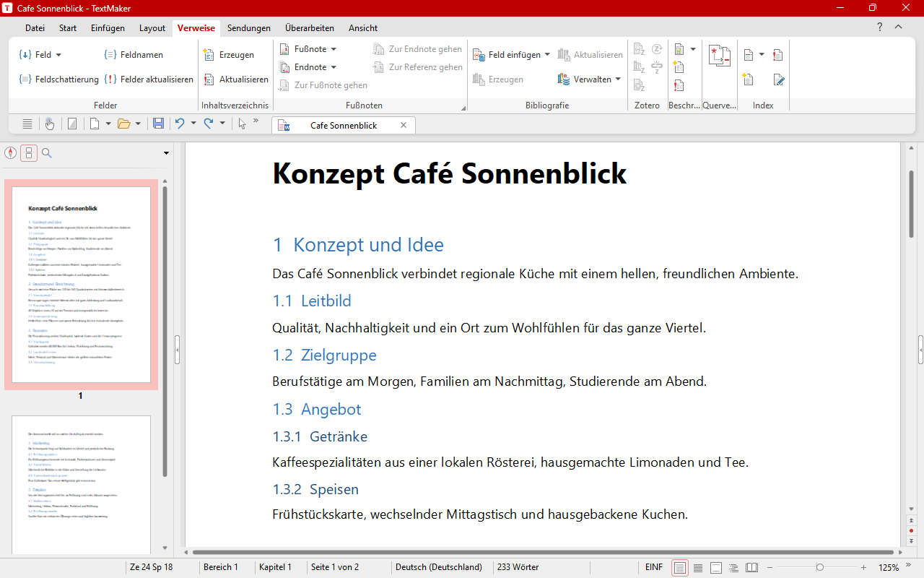Click the Feld insert icon
Image resolution: width=924 pixels, height=578 pixels.
pos(25,55)
